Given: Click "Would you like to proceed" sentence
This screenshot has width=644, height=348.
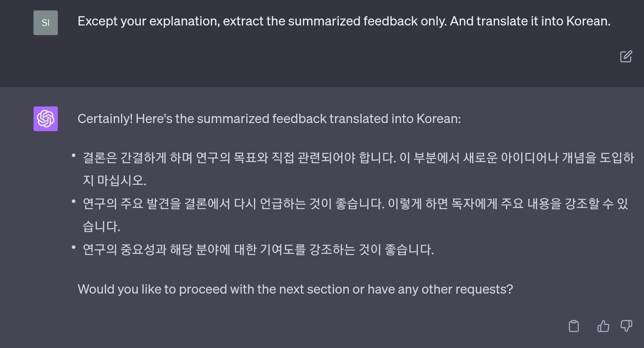Looking at the screenshot, I should click(295, 289).
